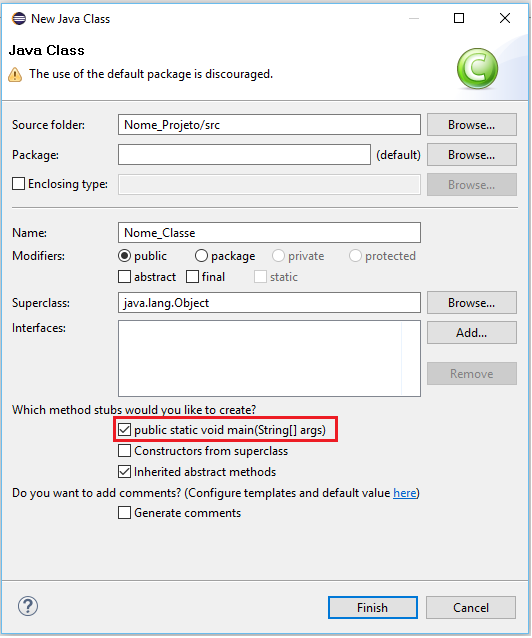Click the Name input field
The width and height of the screenshot is (532, 638).
pos(269,233)
